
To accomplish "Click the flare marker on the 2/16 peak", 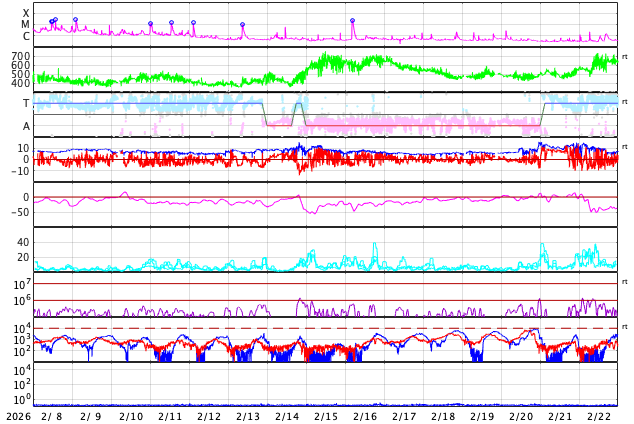I will pyautogui.click(x=353, y=21).
